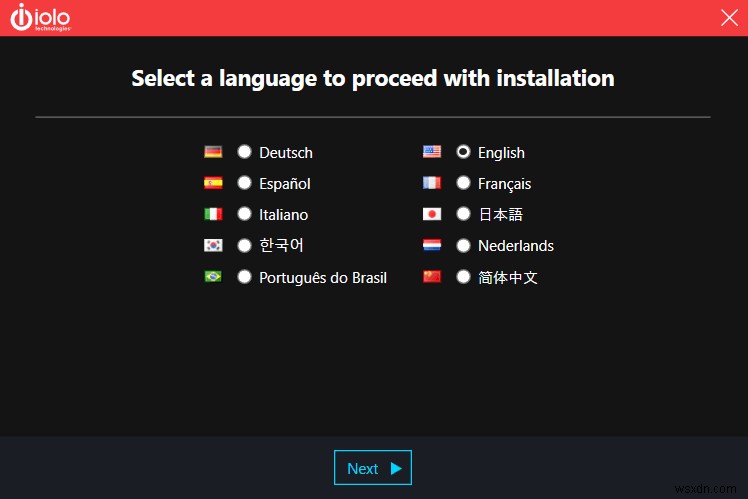Click the French flag icon
Viewport: 748px width, 499px height.
(432, 183)
